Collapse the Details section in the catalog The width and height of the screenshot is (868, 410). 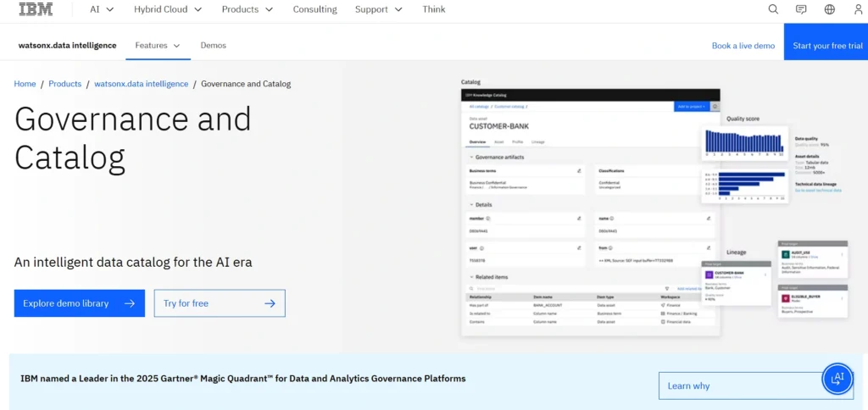click(x=471, y=205)
